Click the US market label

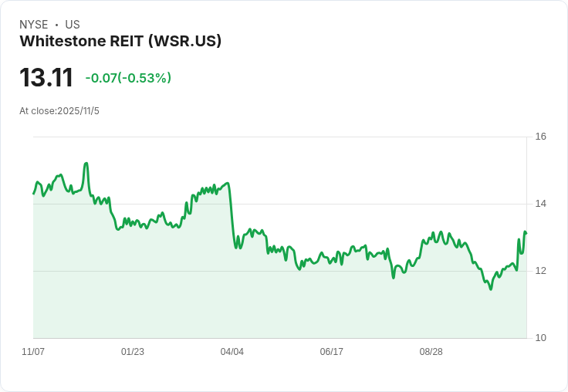(x=73, y=25)
